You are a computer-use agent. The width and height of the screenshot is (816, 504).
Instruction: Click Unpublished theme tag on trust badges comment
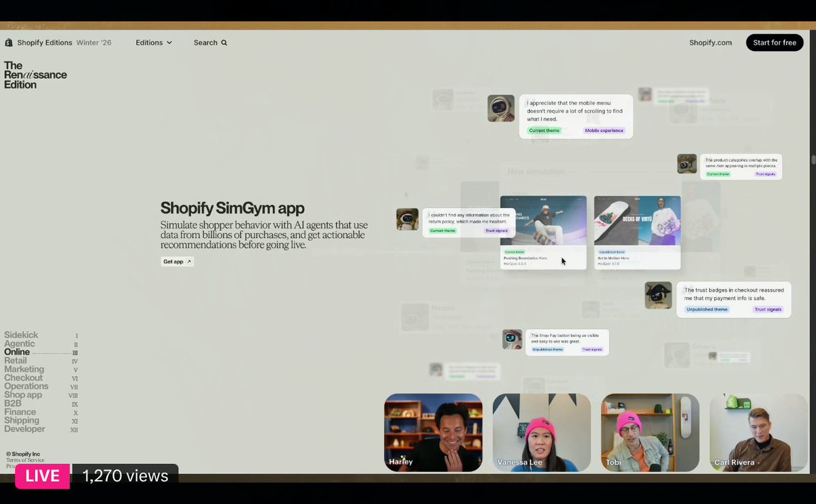coord(706,309)
